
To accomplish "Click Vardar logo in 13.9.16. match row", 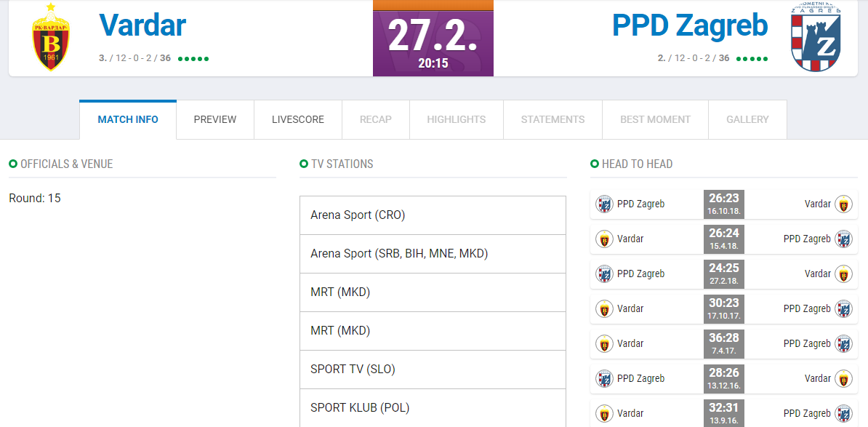I will click(x=605, y=414).
